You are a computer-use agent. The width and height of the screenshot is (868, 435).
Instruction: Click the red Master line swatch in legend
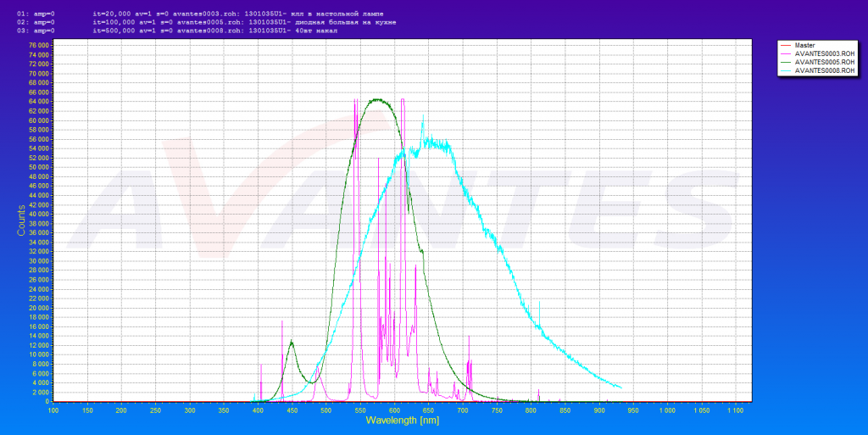click(x=786, y=45)
